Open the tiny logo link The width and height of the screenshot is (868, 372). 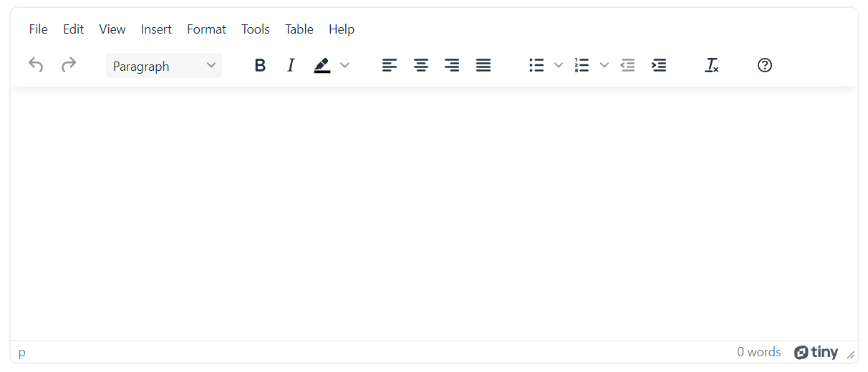pyautogui.click(x=816, y=352)
